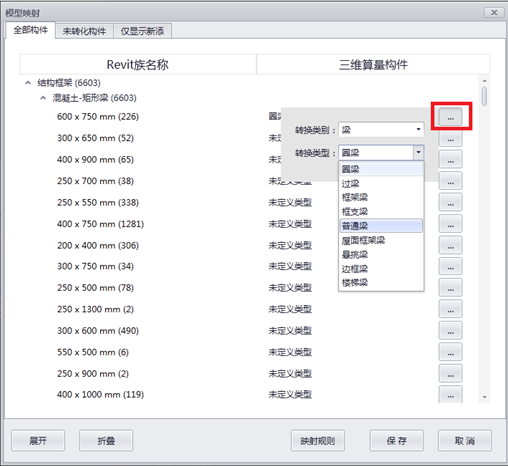The width and height of the screenshot is (508, 466).
Task: Select the 600 x 750 mm (226) row
Action: (x=98, y=117)
